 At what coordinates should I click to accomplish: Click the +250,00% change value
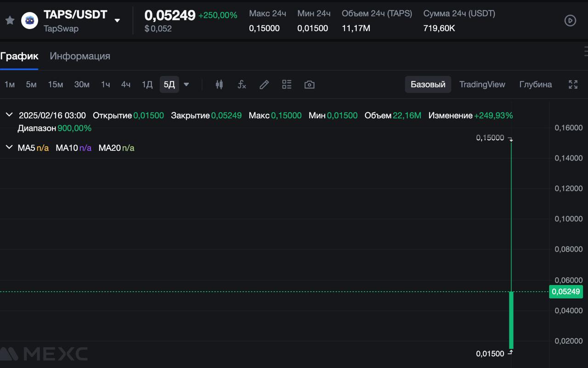(x=218, y=15)
